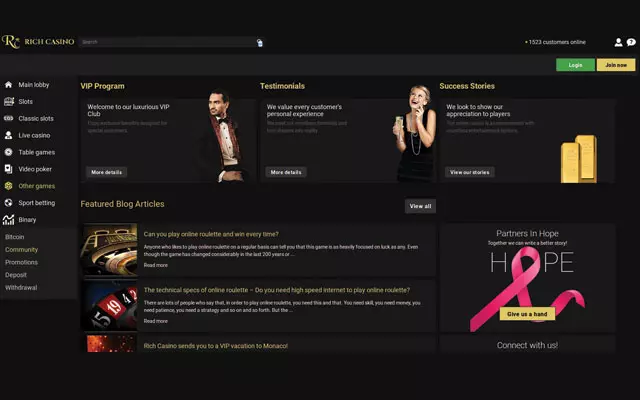Viewport: 640px width, 400px height.
Task: Click the Other games cube icon
Action: [x=8, y=186]
